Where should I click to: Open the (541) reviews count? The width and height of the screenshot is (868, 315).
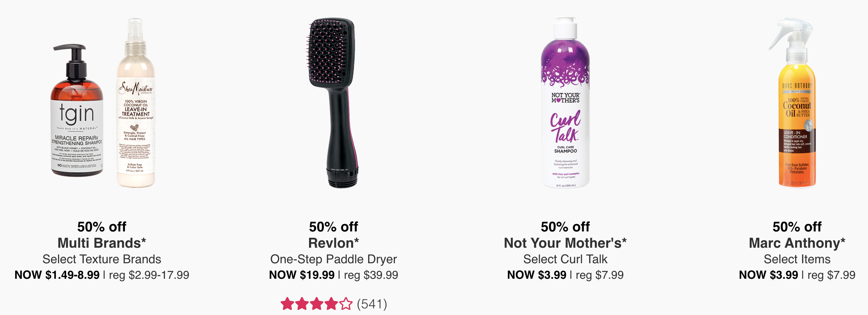pyautogui.click(x=372, y=304)
